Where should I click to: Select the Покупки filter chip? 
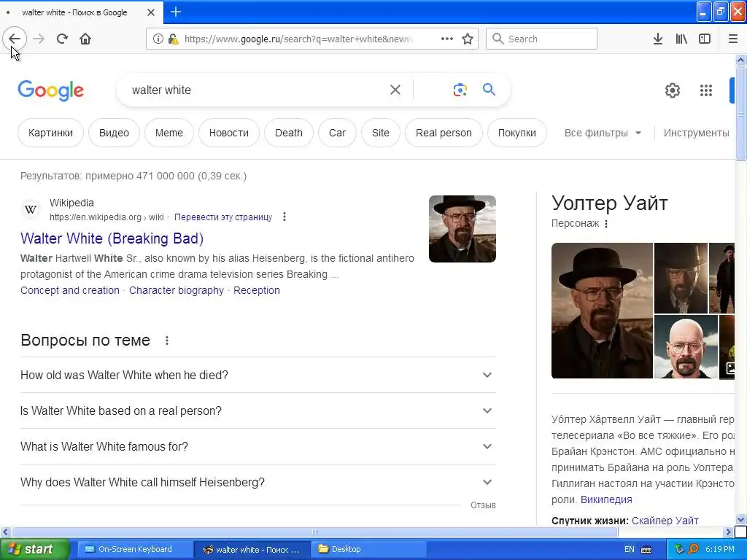(517, 133)
